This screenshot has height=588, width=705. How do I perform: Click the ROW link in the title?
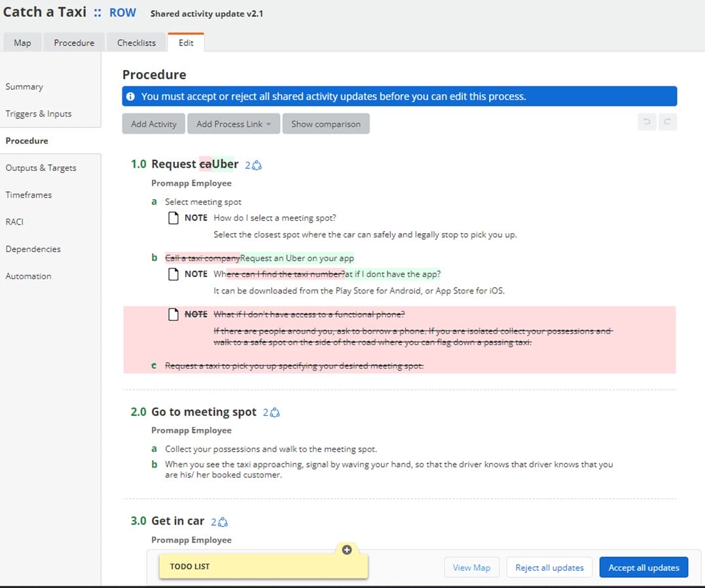coord(122,12)
